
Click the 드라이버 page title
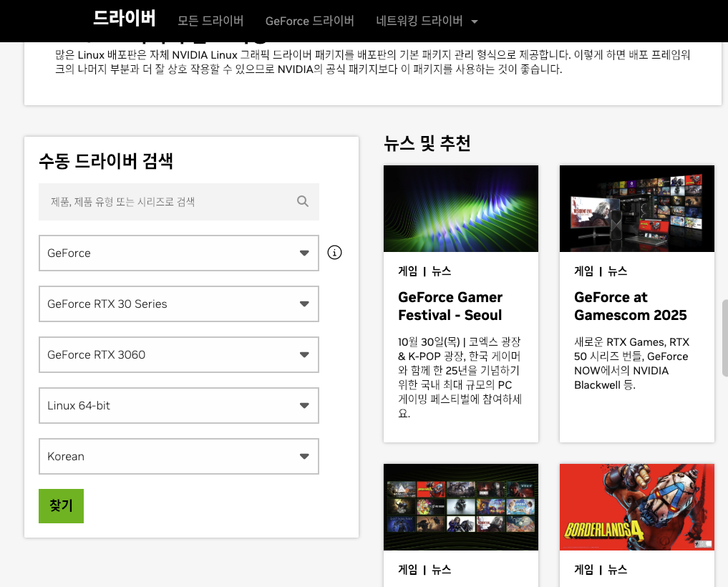point(123,19)
